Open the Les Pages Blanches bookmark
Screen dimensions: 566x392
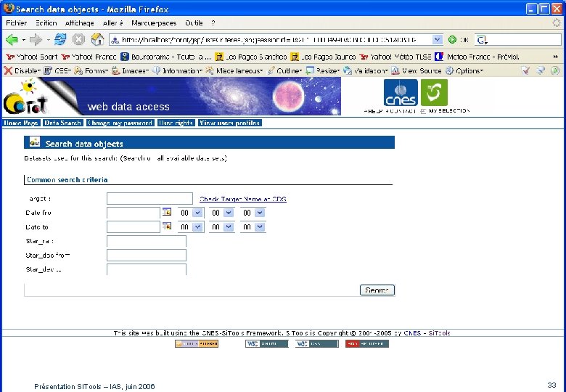[x=250, y=57]
